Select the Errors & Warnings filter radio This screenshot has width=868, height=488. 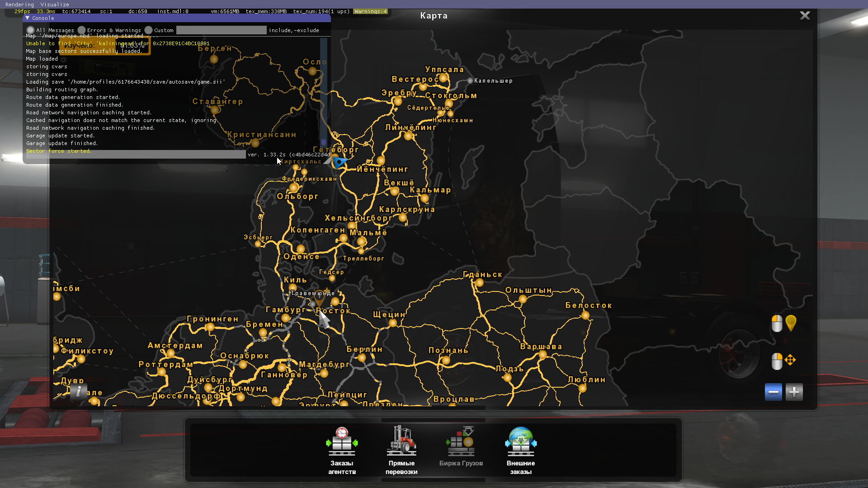point(81,30)
